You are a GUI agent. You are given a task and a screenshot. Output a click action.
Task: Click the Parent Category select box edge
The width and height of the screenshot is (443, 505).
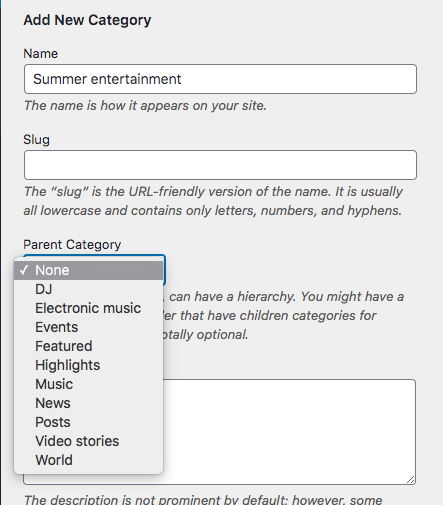click(164, 270)
